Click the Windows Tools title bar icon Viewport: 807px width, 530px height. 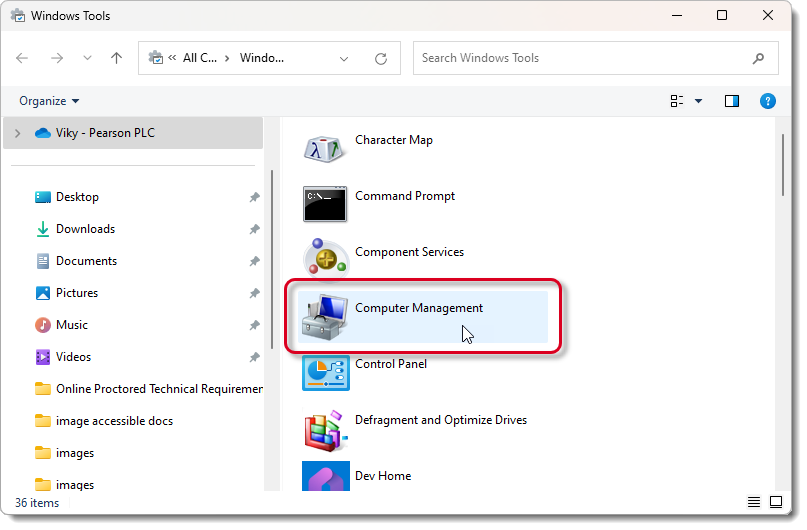19,16
